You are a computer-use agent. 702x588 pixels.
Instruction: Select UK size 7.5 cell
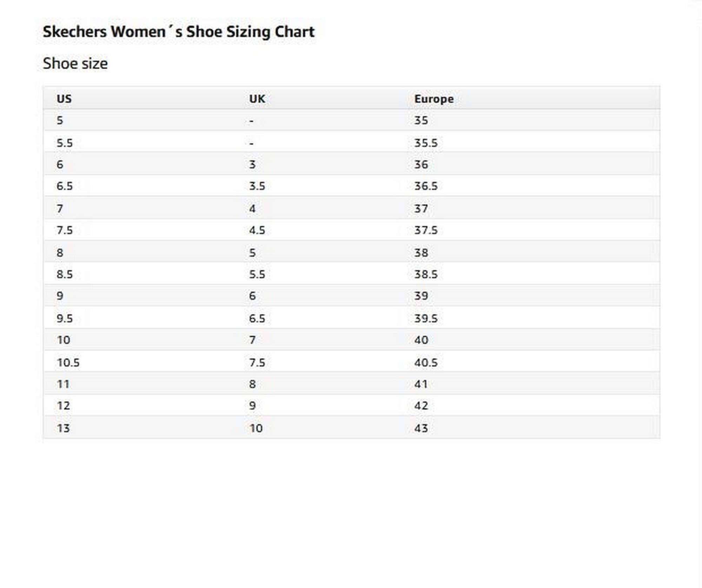[257, 362]
